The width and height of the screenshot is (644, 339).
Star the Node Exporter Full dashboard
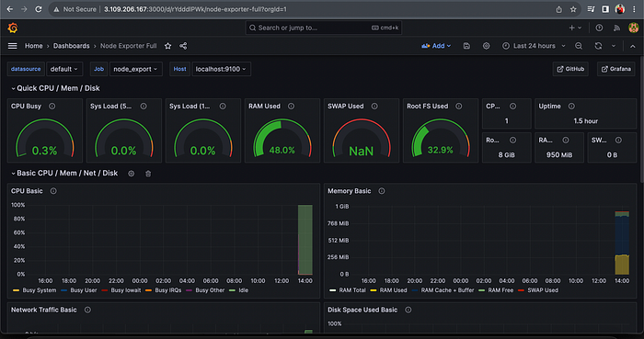[168, 46]
